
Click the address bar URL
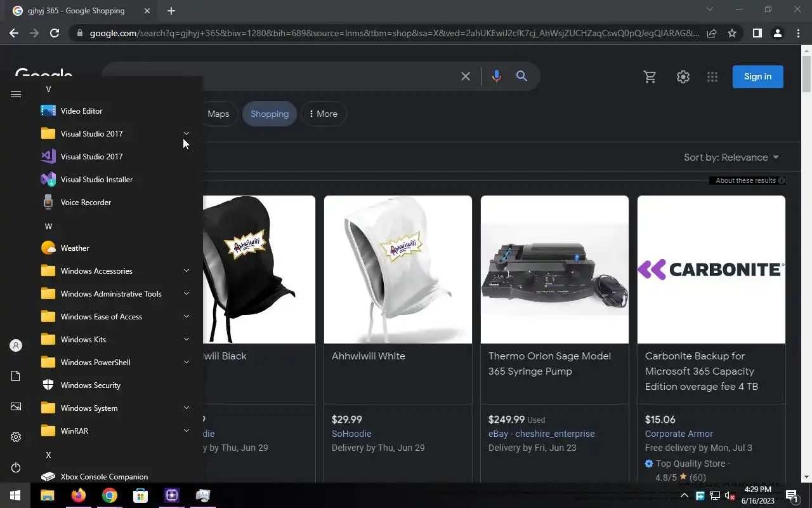395,33
